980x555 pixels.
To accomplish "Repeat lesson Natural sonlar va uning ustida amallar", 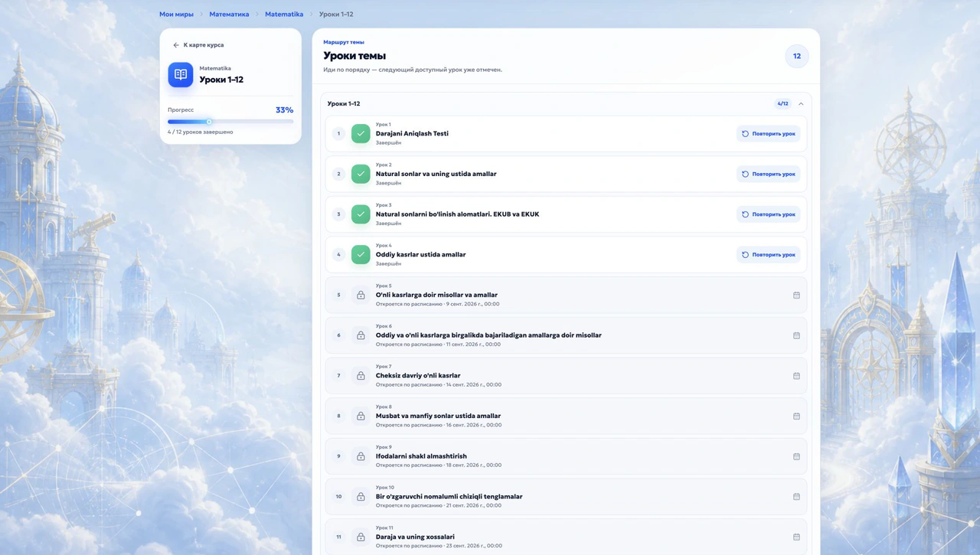I will point(769,174).
